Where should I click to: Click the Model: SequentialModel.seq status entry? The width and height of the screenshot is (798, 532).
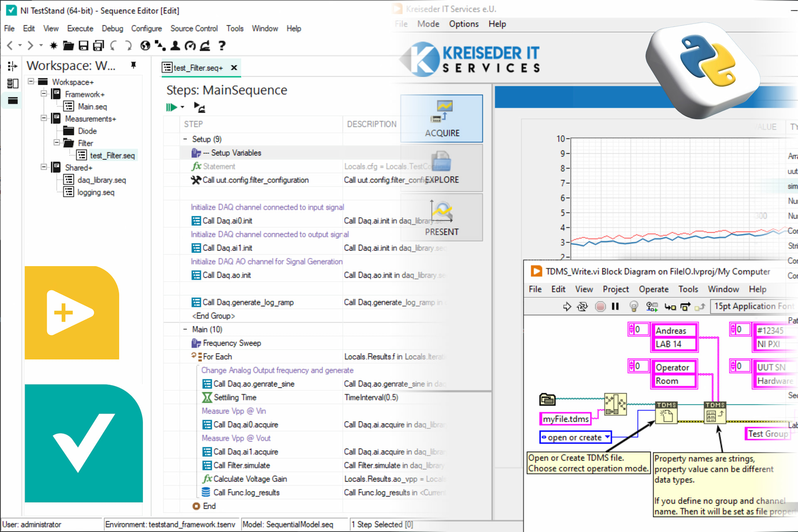(x=288, y=524)
